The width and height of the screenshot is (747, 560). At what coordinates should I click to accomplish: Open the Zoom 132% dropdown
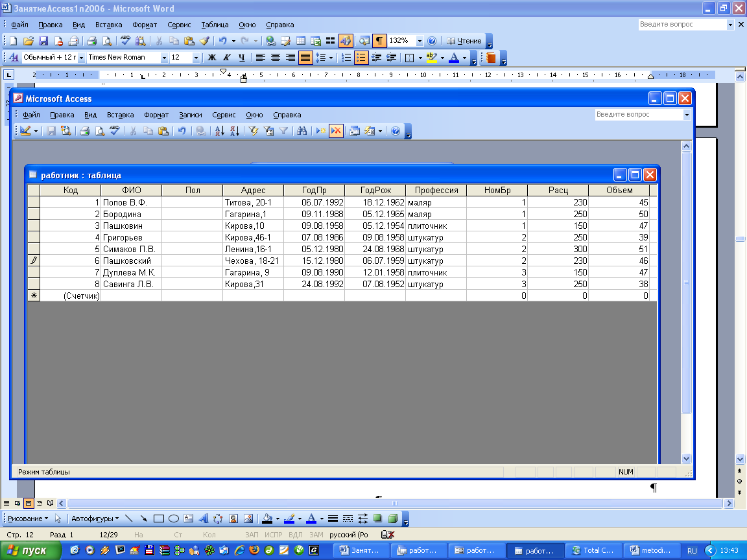click(420, 41)
